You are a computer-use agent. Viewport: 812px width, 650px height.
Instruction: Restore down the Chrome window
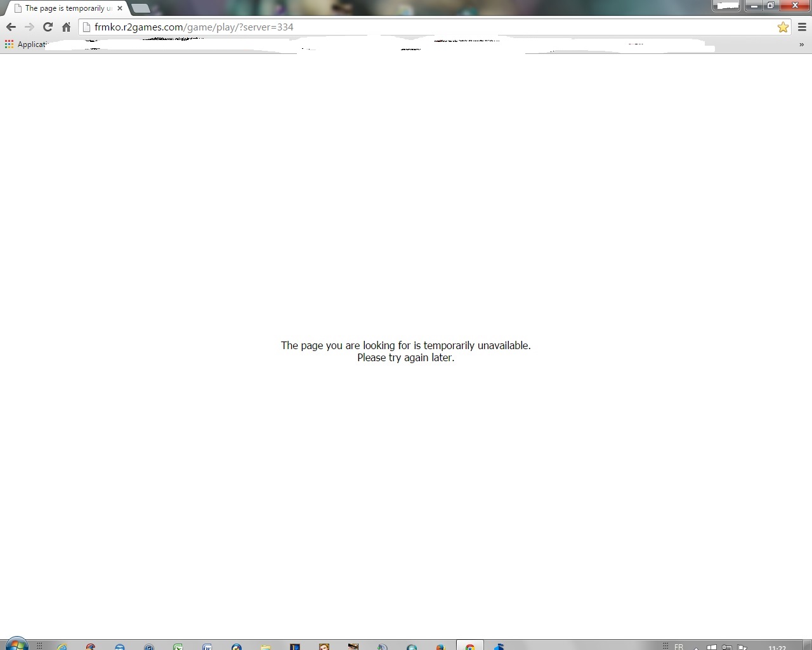pos(770,6)
